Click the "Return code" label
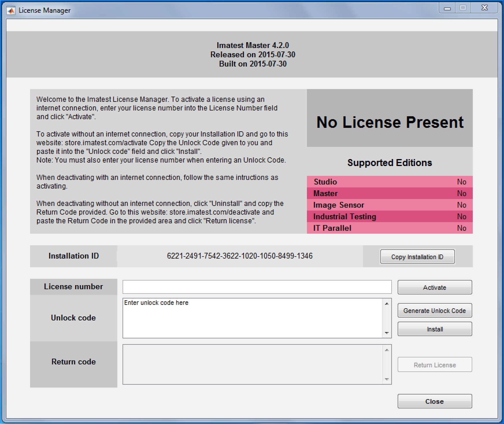504x424 pixels. (x=73, y=362)
